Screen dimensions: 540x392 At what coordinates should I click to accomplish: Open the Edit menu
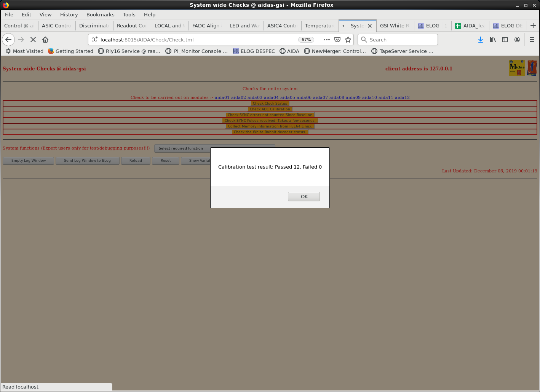click(x=26, y=14)
